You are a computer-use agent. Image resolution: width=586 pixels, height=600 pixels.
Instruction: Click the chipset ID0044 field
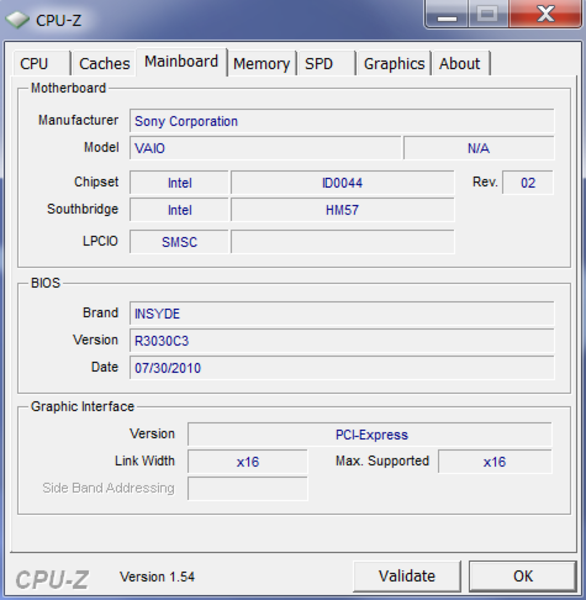pyautogui.click(x=343, y=183)
